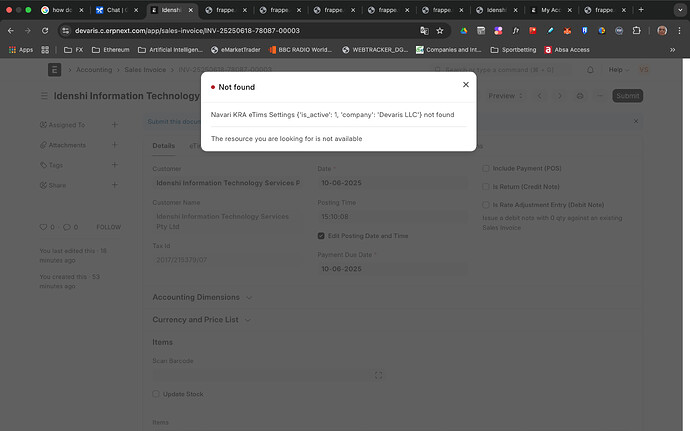Screen dimensions: 690x431
Task: Open the Help dropdown
Action: click(618, 70)
